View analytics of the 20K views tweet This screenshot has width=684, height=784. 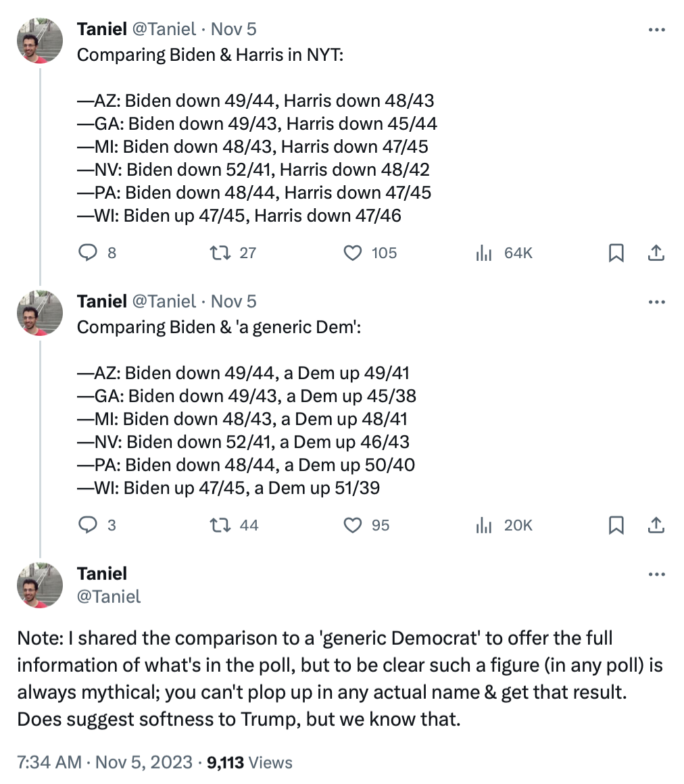point(483,525)
